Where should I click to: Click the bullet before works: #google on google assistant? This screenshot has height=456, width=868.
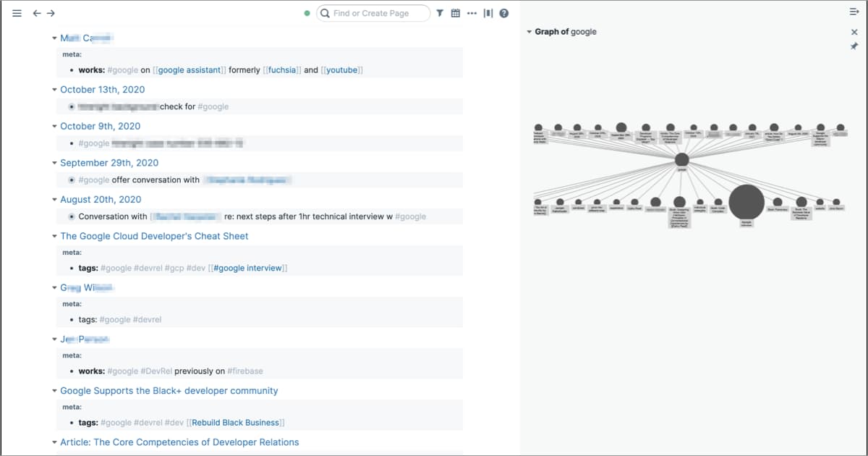click(71, 70)
